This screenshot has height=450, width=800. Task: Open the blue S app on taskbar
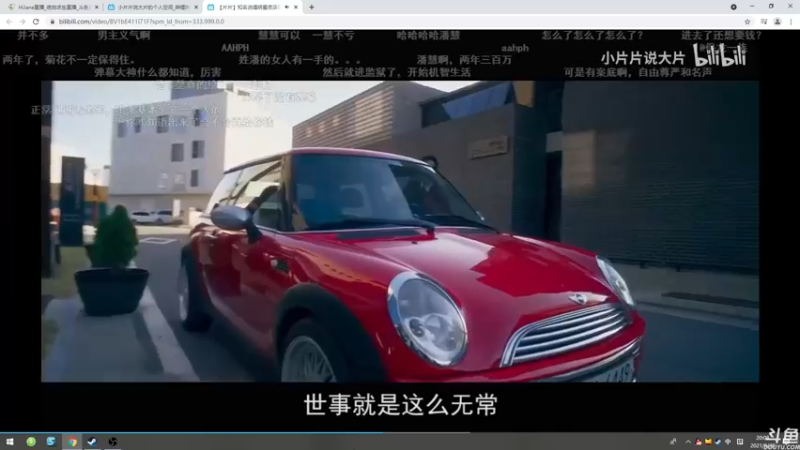[x=51, y=441]
